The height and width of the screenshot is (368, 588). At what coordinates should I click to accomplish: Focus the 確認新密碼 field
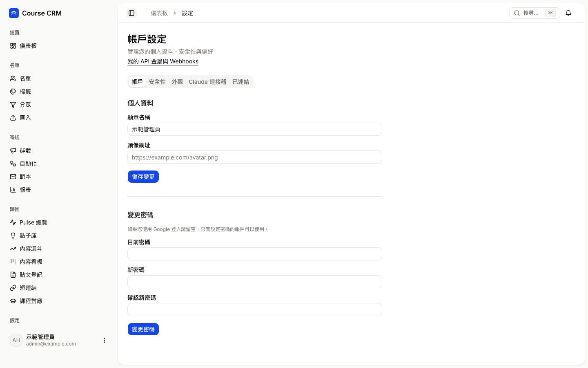click(255, 310)
